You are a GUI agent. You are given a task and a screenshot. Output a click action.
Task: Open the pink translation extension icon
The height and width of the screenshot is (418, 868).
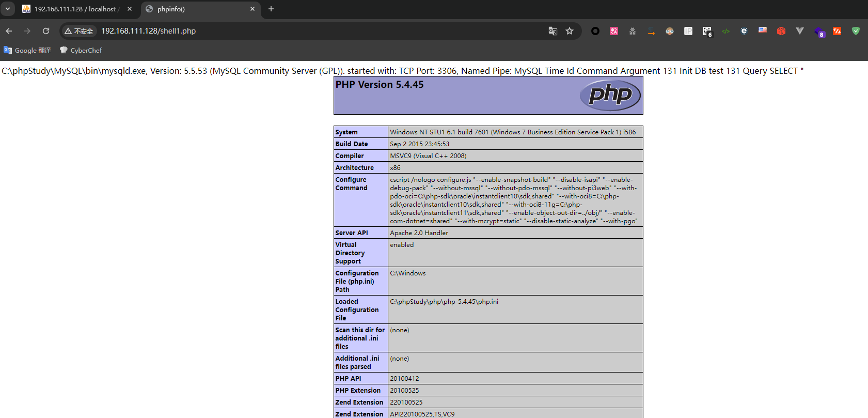[x=614, y=31]
